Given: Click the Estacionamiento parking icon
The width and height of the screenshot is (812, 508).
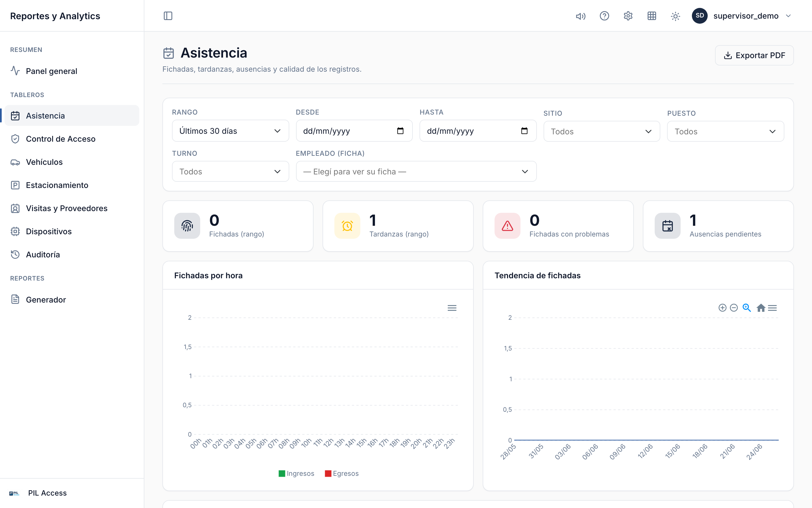Looking at the screenshot, I should tap(15, 185).
